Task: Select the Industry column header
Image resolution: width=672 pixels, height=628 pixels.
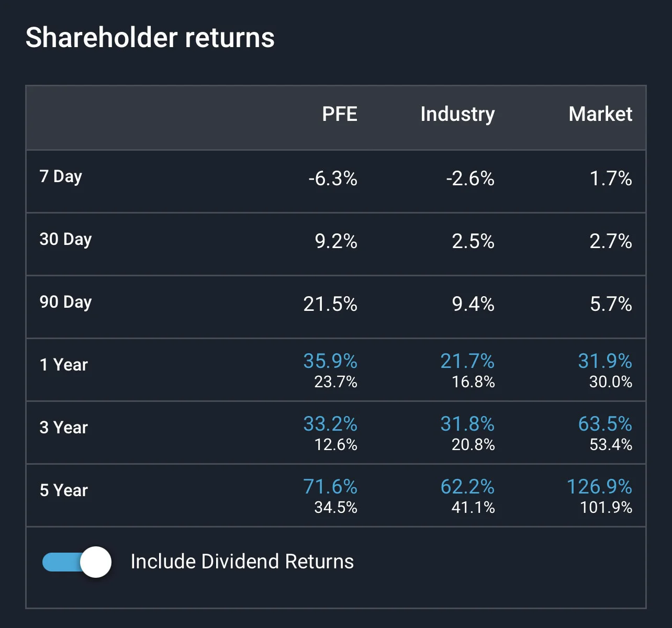Action: 457,115
